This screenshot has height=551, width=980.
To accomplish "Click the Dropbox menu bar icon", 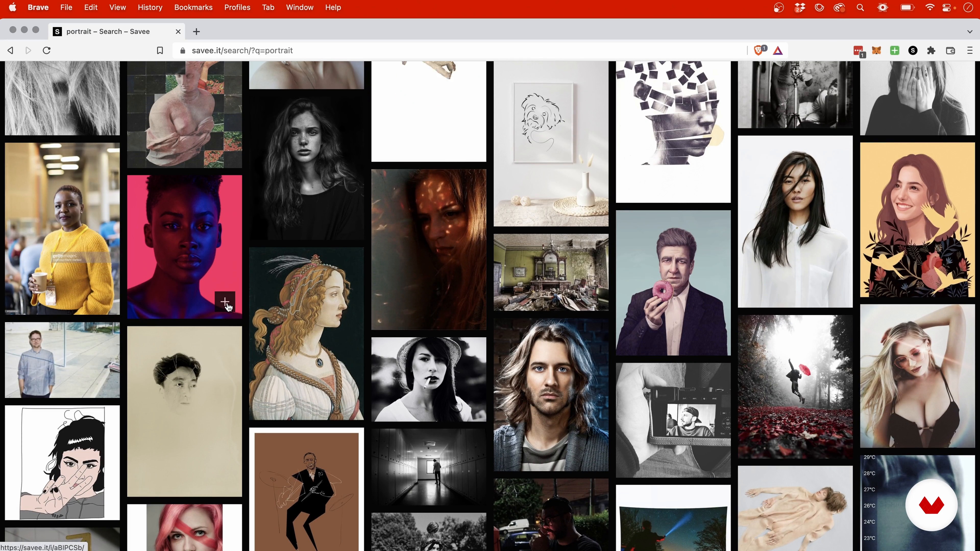I will (x=799, y=7).
